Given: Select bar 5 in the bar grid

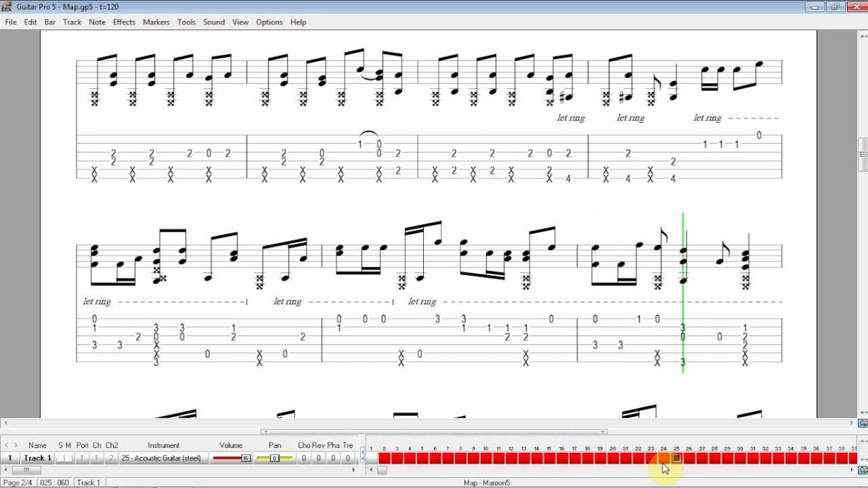Looking at the screenshot, I should click(422, 458).
